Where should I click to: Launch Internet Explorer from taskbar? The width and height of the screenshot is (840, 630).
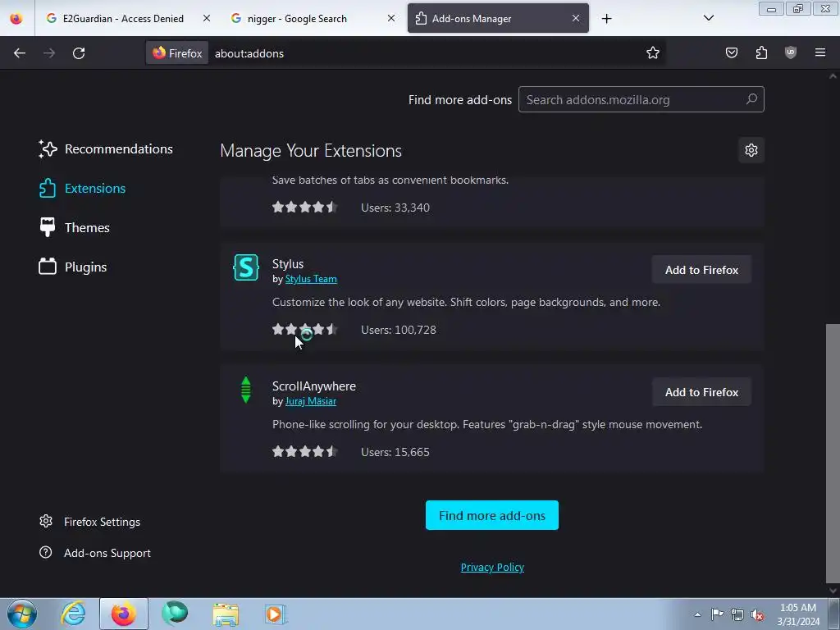[73, 614]
